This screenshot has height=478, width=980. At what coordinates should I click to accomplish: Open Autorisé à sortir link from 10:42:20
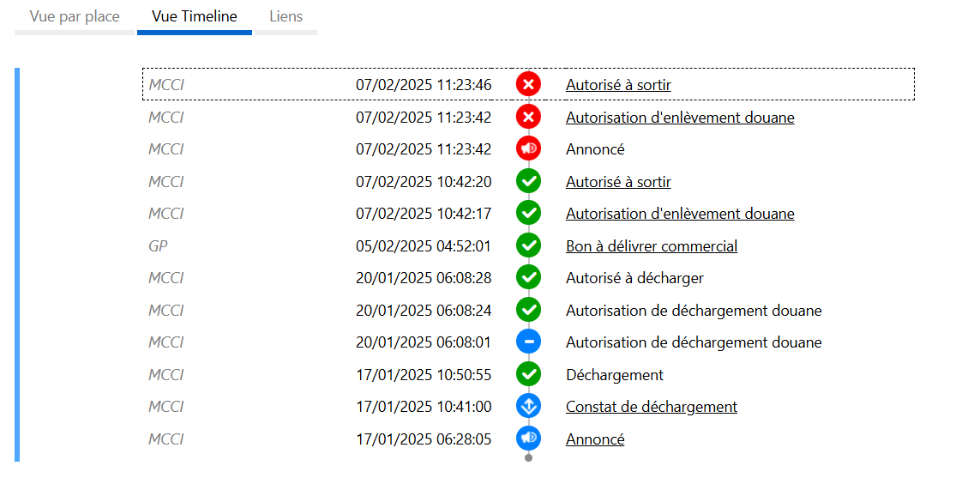(x=618, y=182)
